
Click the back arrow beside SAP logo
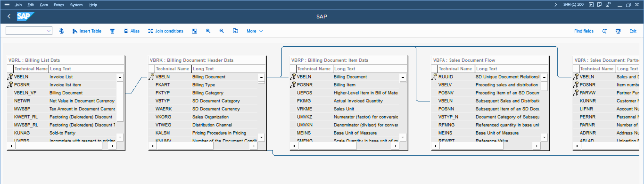[9, 17]
